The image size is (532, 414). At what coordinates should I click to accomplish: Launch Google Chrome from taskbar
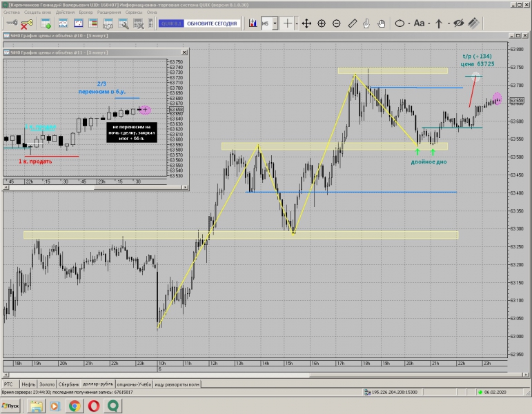click(75, 406)
